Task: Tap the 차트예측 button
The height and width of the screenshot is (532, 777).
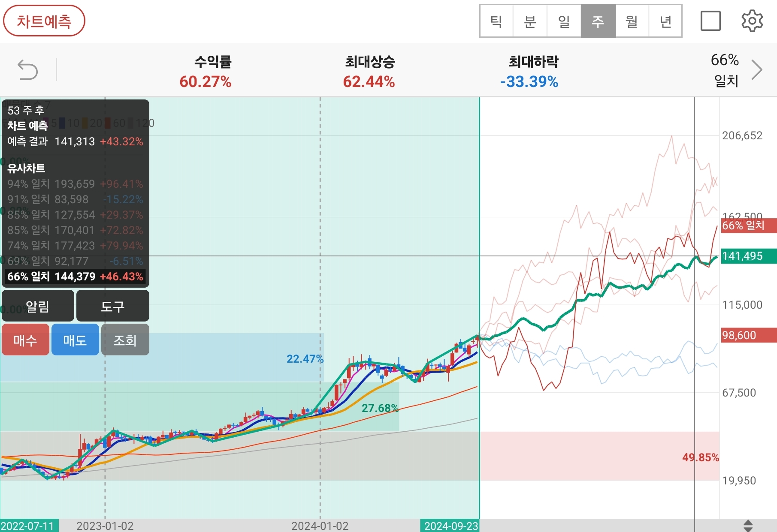Action: 44,21
